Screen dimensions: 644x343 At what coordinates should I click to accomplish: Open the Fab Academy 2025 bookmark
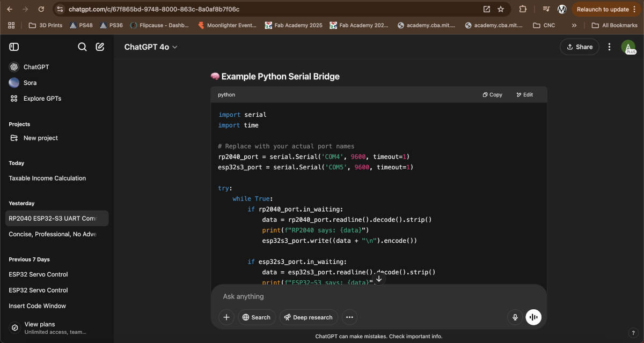(x=294, y=25)
